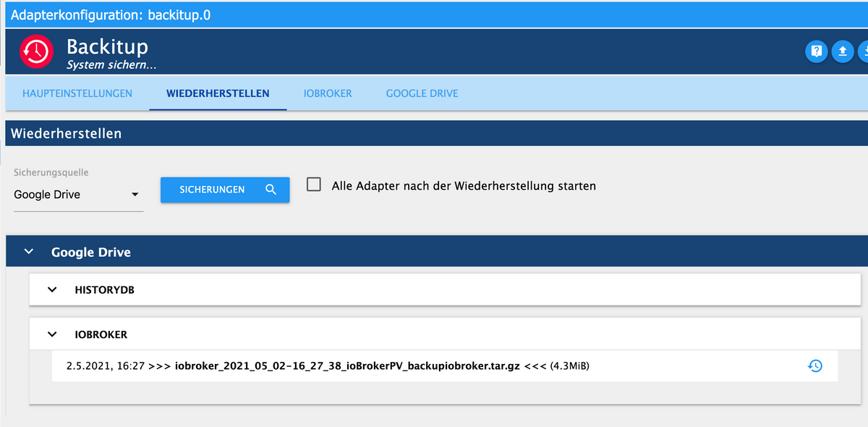Click the Backitup red clock logo
868x427 pixels.
tap(36, 51)
